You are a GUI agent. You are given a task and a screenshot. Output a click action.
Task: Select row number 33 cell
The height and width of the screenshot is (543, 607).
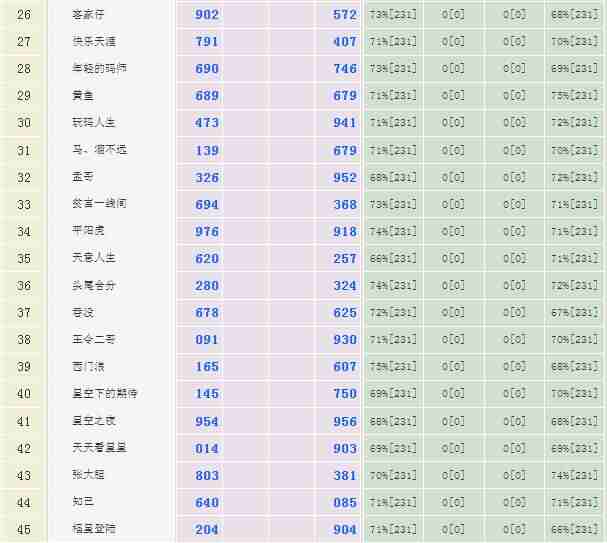[x=24, y=204]
